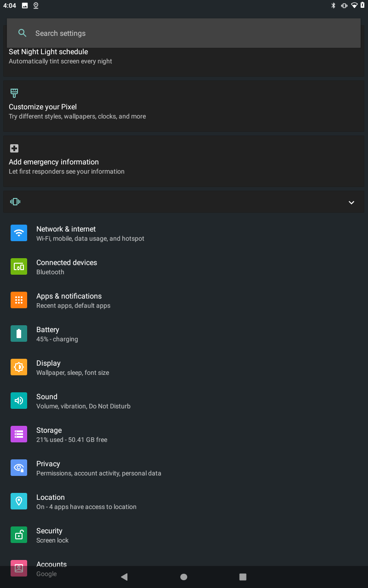Click the search magnifier icon
Image resolution: width=368 pixels, height=588 pixels.
click(22, 33)
